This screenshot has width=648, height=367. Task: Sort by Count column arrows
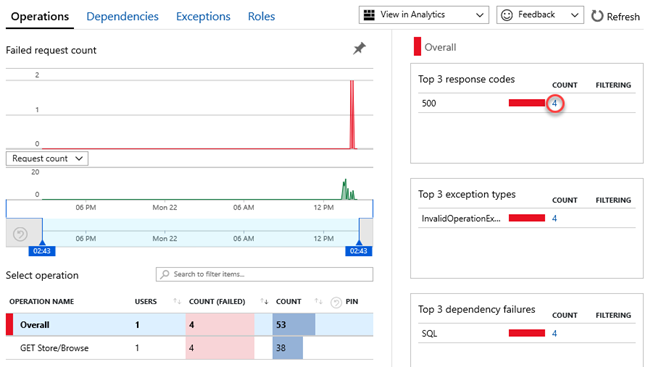click(318, 301)
